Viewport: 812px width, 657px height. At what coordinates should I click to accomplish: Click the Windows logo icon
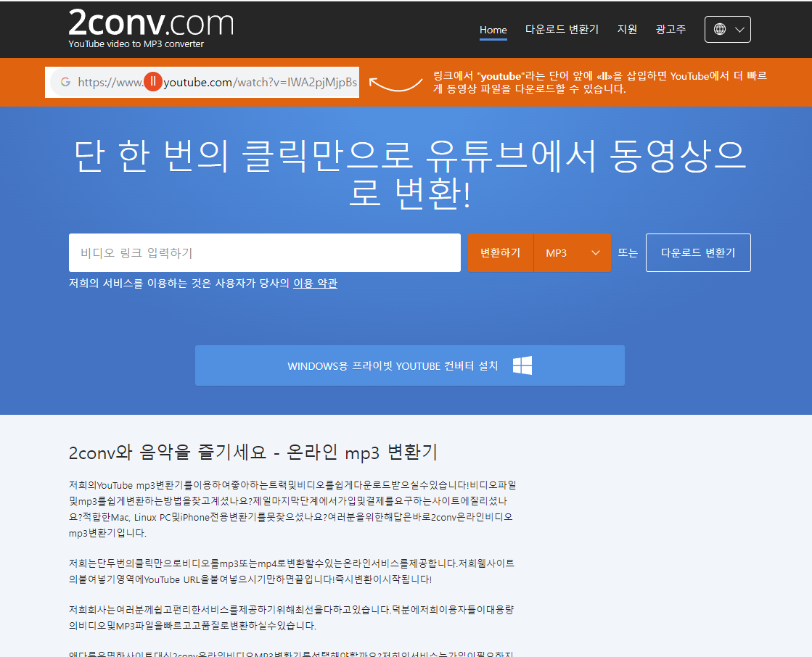pos(522,365)
